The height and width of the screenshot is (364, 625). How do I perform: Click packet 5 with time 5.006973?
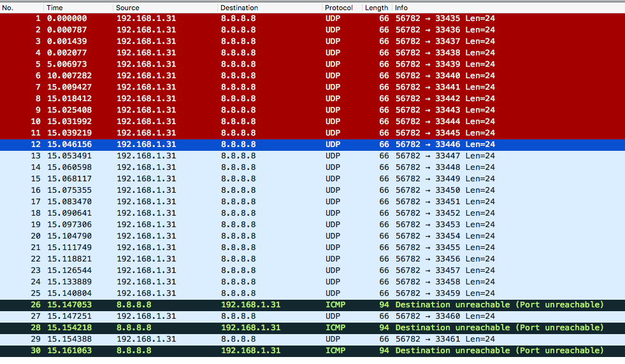point(255,64)
